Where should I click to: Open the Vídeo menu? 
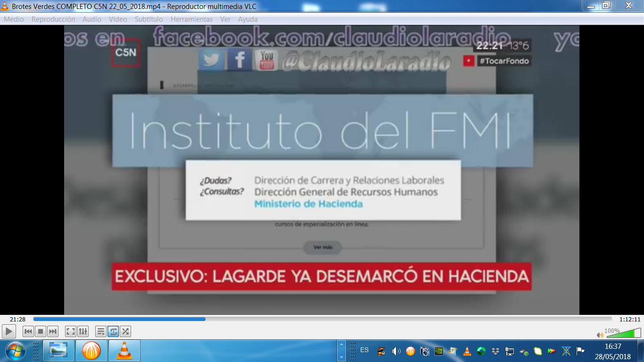(x=118, y=19)
